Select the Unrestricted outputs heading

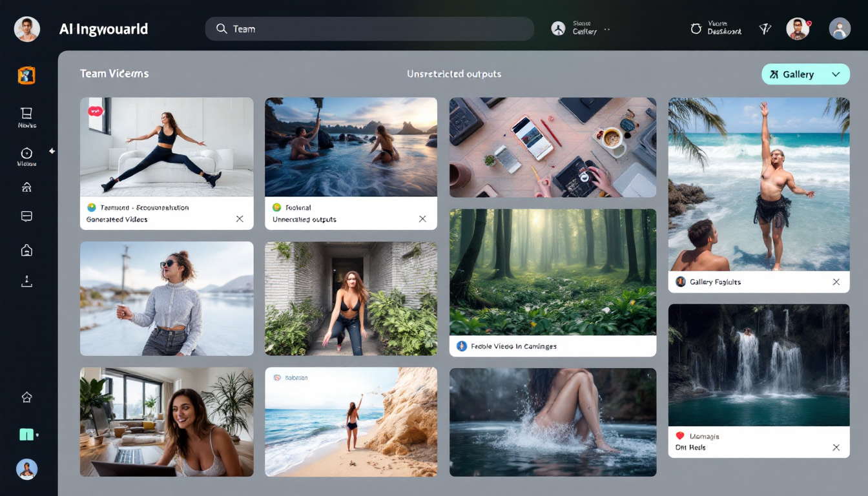click(454, 74)
